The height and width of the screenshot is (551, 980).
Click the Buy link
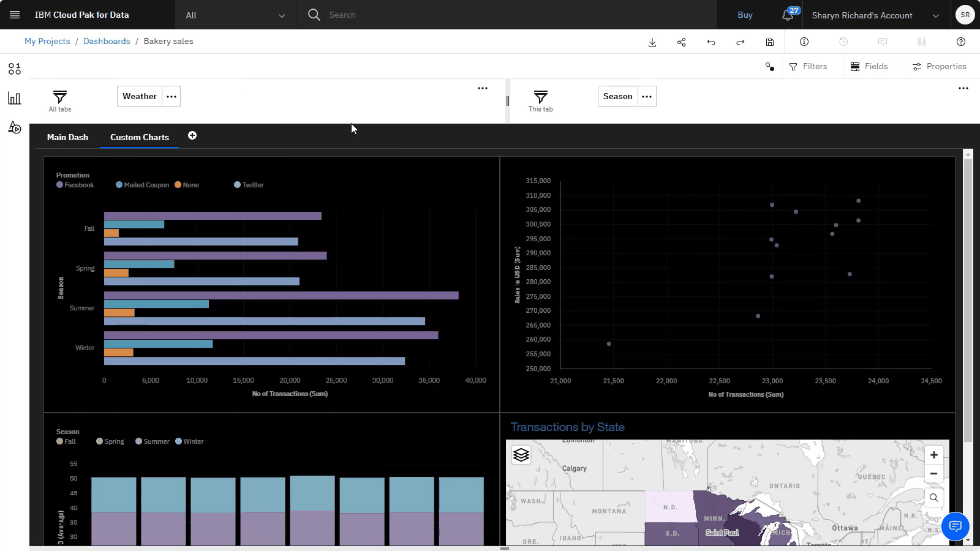(745, 15)
